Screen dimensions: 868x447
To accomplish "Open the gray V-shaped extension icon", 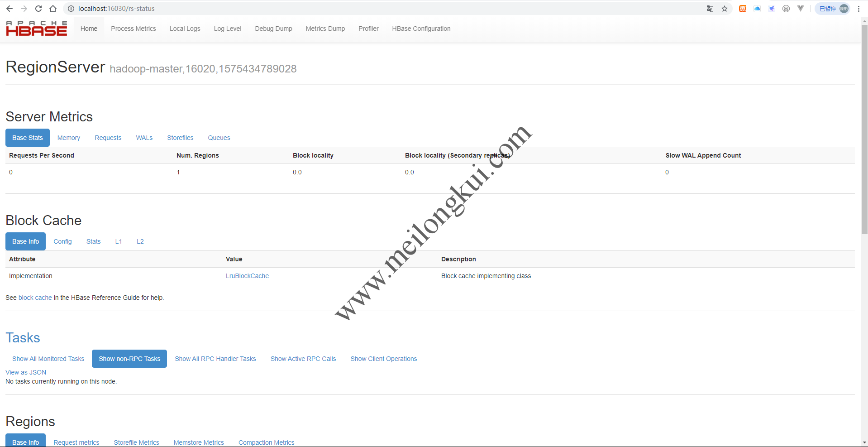I will click(801, 9).
